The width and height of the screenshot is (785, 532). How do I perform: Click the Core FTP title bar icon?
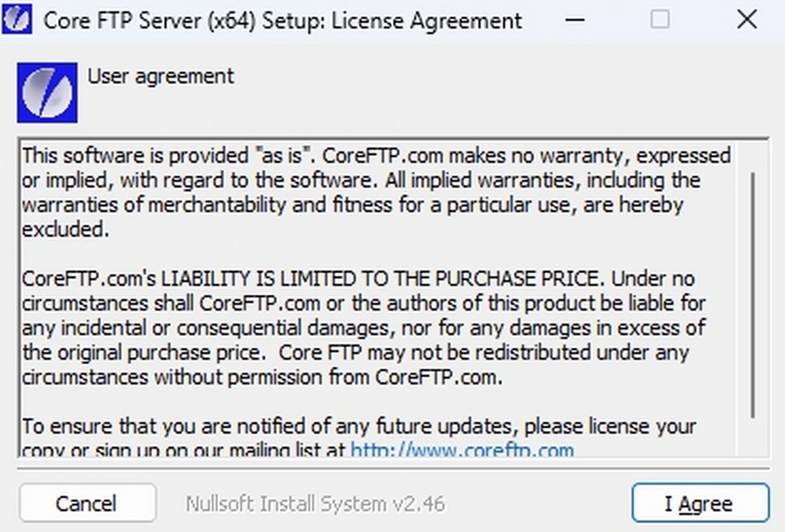17,20
